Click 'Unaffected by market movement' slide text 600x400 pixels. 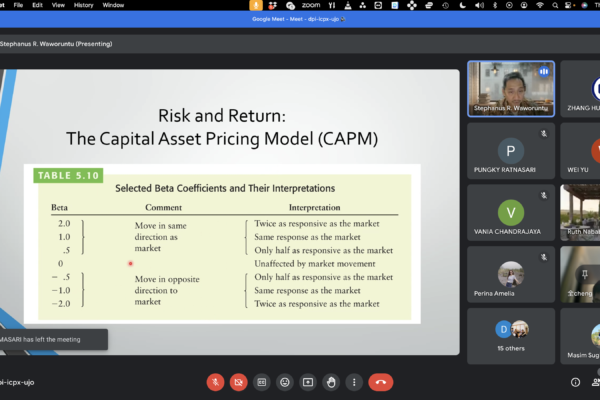(315, 264)
